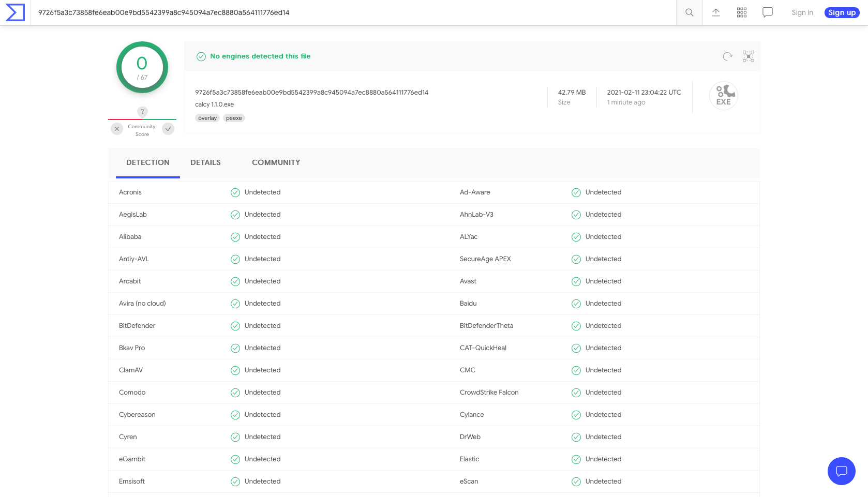
Task: Open the graph relations icon
Action: pyautogui.click(x=749, y=56)
